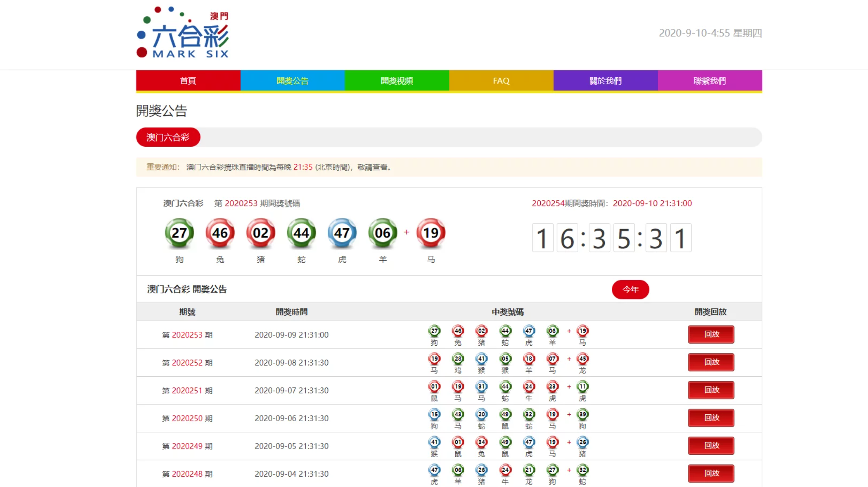Open 關於我們 about page
Image resolution: width=868 pixels, height=487 pixels.
[605, 80]
